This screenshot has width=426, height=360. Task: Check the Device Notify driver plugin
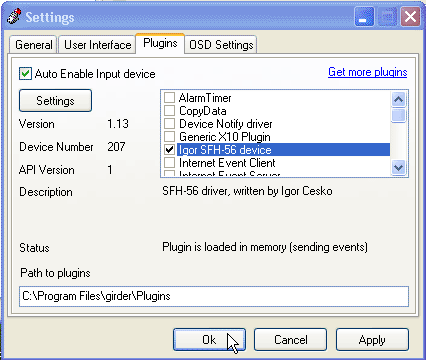(x=169, y=124)
